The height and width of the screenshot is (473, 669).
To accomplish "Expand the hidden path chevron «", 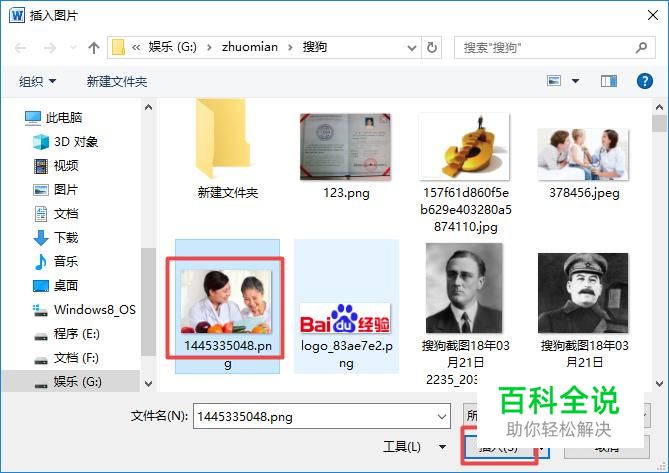I will pyautogui.click(x=136, y=47).
